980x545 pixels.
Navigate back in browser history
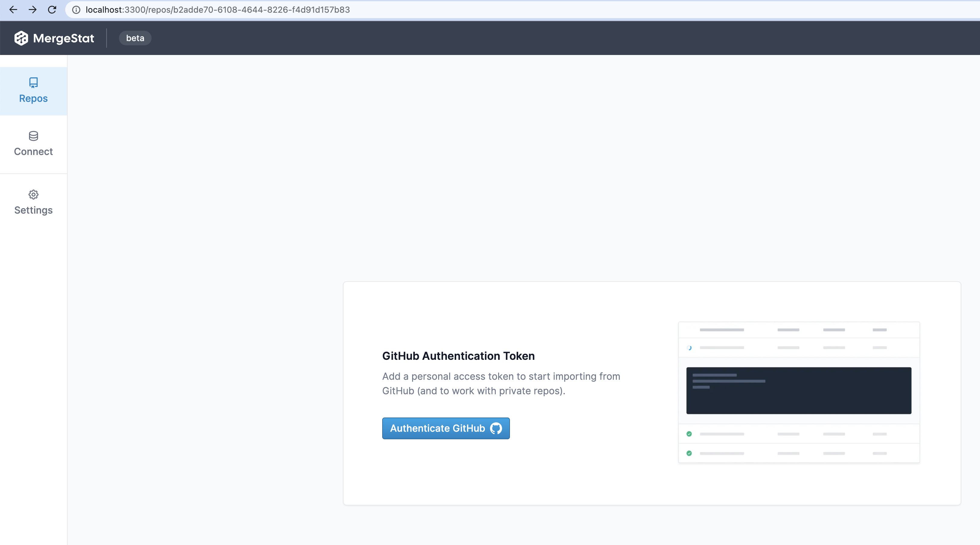tap(14, 10)
